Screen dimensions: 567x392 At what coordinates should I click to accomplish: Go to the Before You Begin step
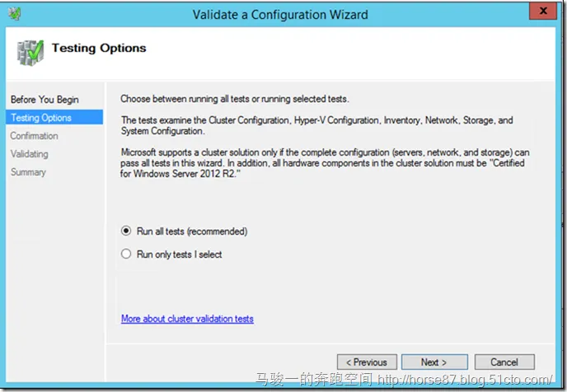pos(45,100)
